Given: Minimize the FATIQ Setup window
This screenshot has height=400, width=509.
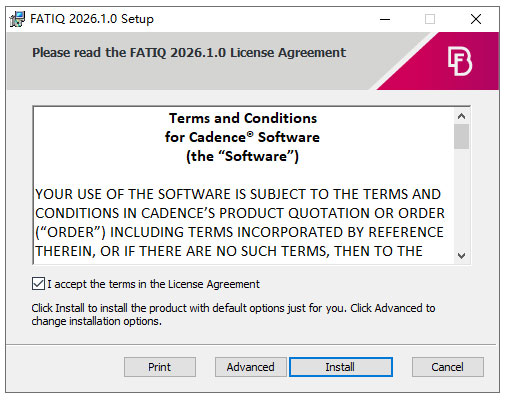Looking at the screenshot, I should click(385, 19).
